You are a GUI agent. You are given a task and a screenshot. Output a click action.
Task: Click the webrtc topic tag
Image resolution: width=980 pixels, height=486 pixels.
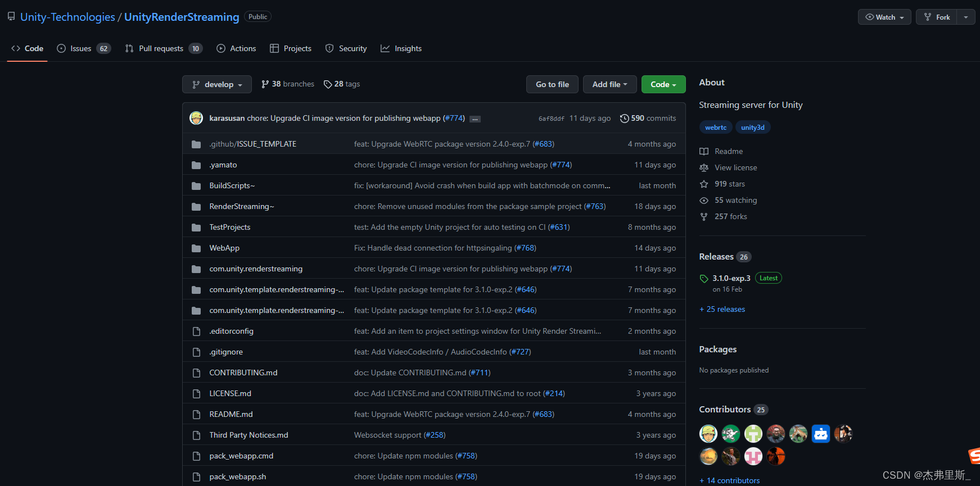(716, 128)
